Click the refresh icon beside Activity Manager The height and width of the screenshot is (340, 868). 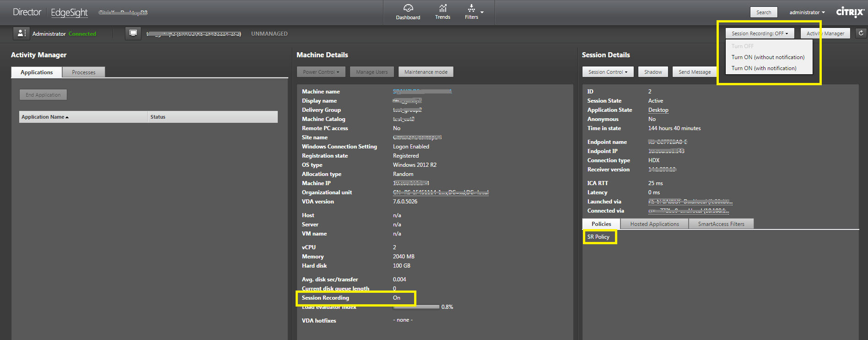pos(861,33)
